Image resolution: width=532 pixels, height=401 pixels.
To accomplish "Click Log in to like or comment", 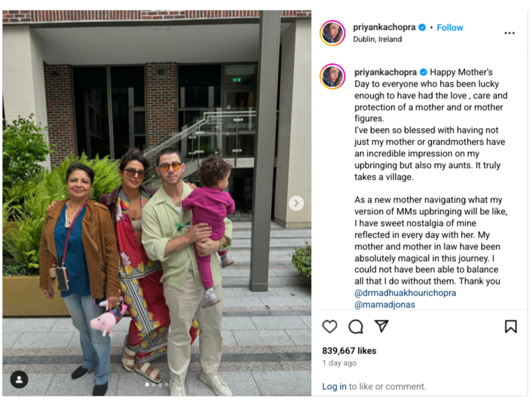I will pyautogui.click(x=334, y=386).
